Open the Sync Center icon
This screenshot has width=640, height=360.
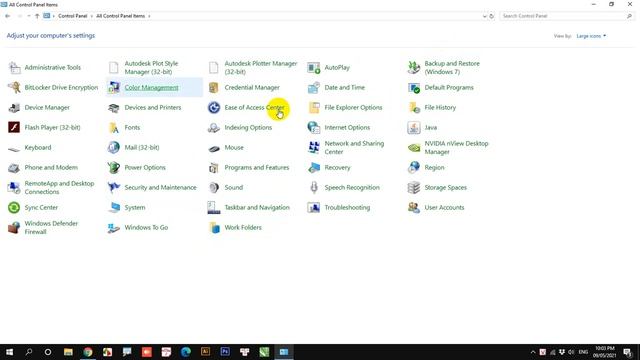14,208
